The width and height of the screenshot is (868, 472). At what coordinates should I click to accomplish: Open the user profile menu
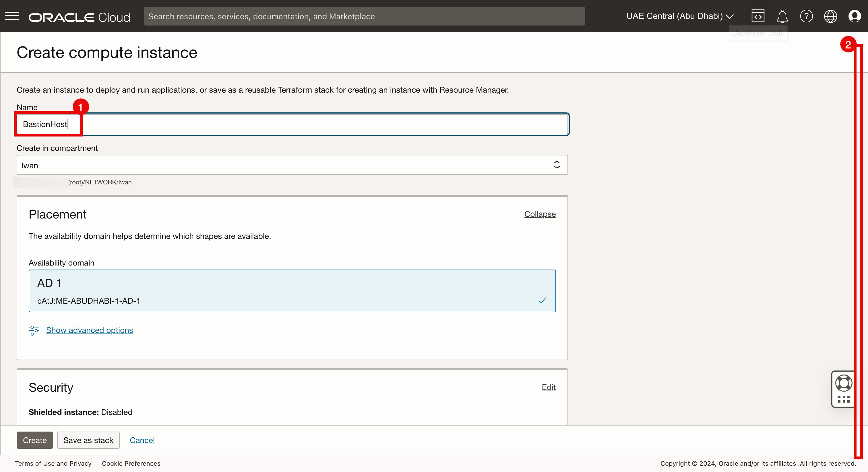(x=854, y=16)
